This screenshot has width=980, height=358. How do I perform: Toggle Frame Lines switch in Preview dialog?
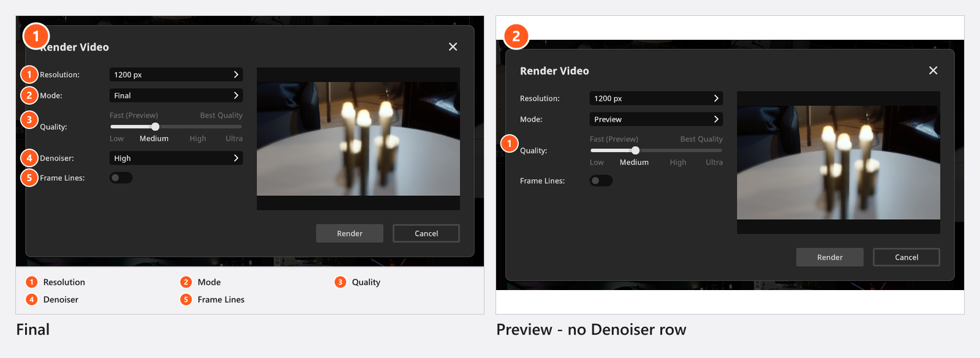(x=601, y=181)
